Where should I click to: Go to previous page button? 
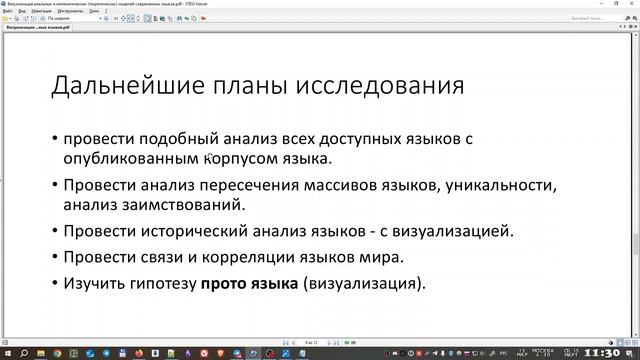pyautogui.click(x=293, y=343)
